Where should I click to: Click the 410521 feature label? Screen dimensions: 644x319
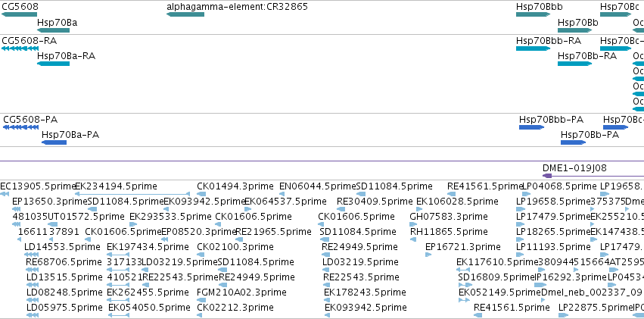click(x=124, y=277)
